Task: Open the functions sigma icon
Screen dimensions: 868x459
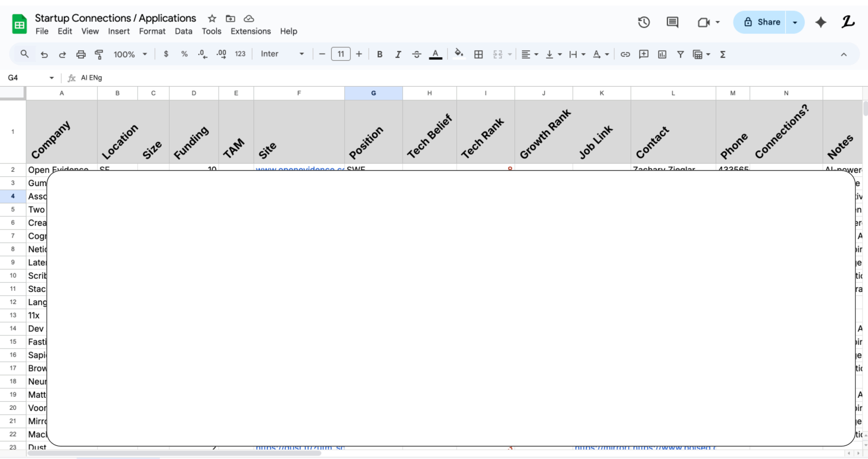Action: pos(722,54)
